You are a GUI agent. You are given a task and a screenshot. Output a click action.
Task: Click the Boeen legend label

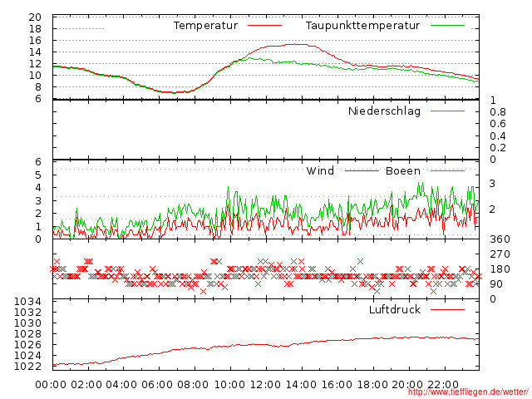[x=402, y=170]
